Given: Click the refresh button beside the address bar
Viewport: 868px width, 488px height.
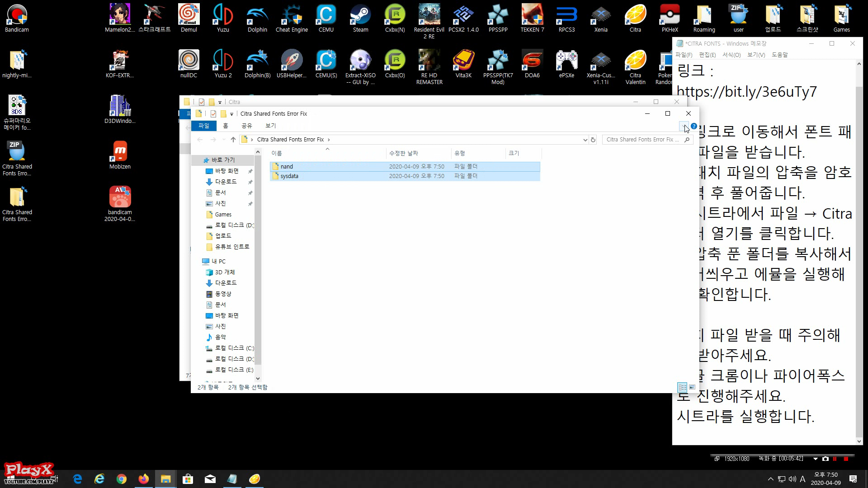Looking at the screenshot, I should click(x=593, y=140).
